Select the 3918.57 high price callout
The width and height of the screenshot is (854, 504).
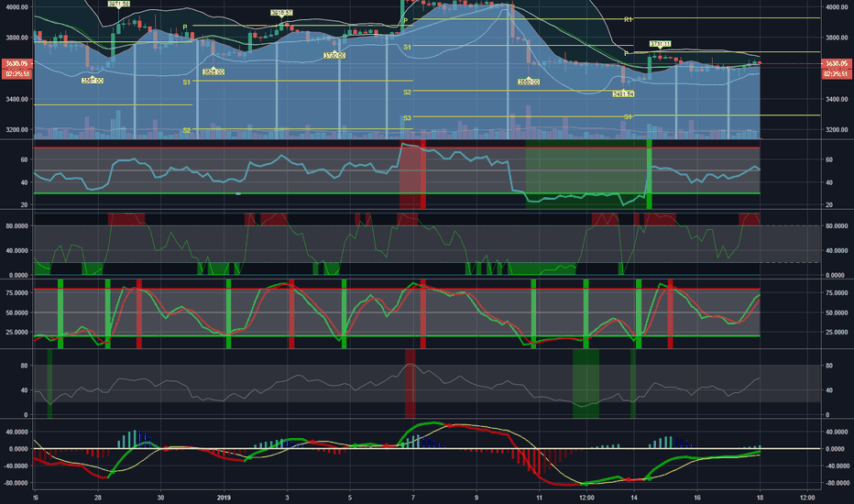(x=281, y=13)
